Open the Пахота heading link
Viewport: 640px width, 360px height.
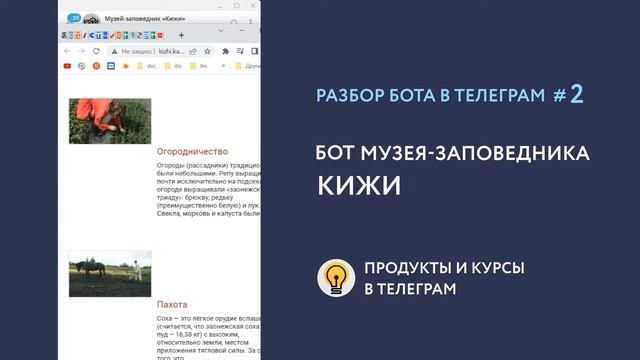(172, 304)
